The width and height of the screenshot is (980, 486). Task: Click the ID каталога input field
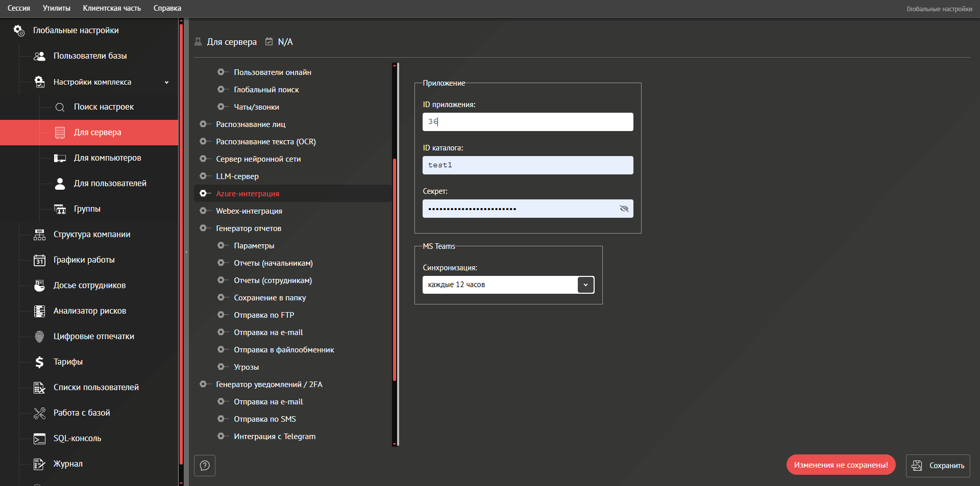(527, 165)
